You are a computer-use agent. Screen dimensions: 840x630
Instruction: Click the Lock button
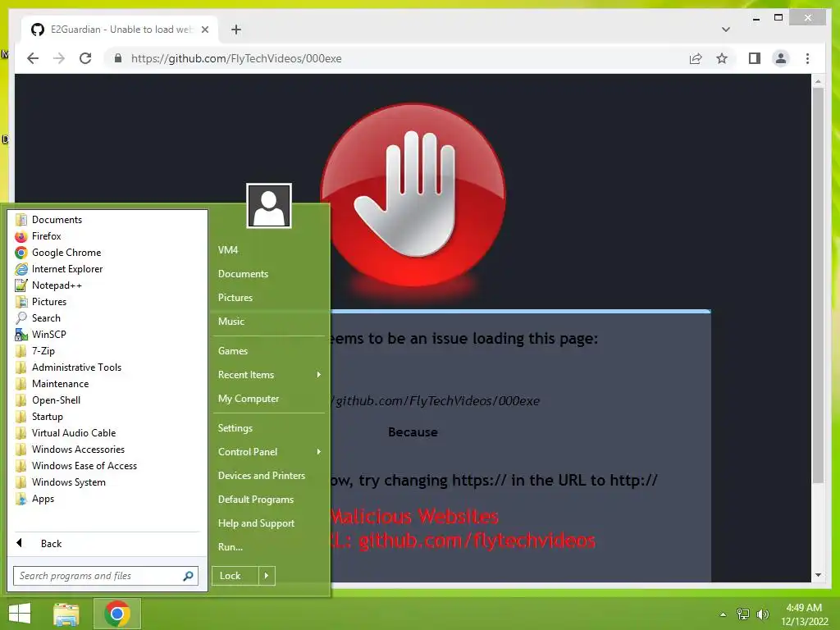click(x=235, y=576)
